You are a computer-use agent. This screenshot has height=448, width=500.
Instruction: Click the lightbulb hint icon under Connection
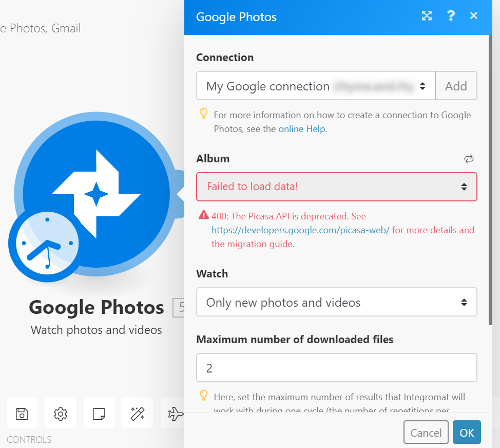(203, 113)
